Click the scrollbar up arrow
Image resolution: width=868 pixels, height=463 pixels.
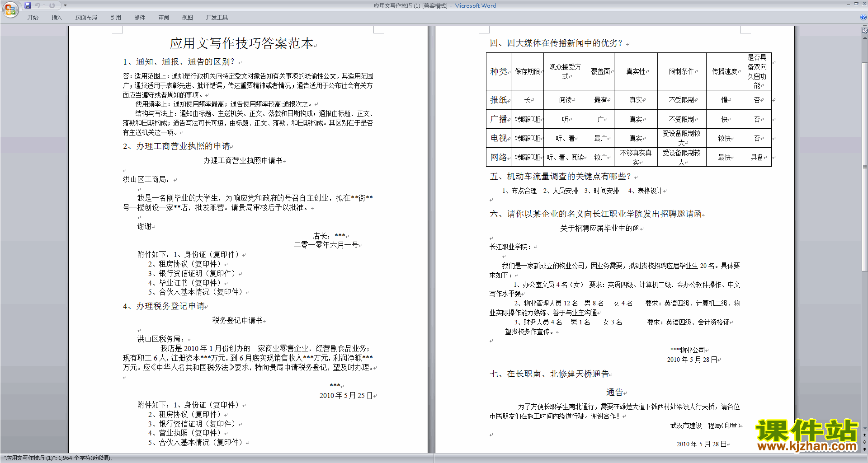coord(865,38)
